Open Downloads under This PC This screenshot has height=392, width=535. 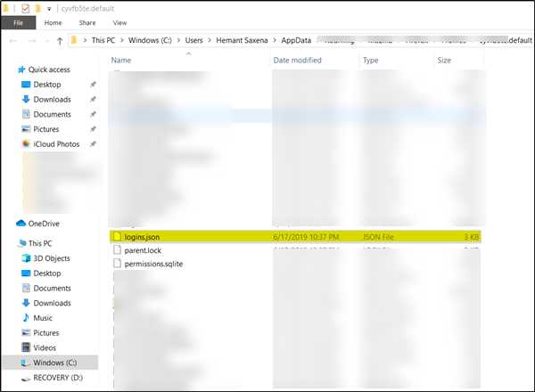53,303
